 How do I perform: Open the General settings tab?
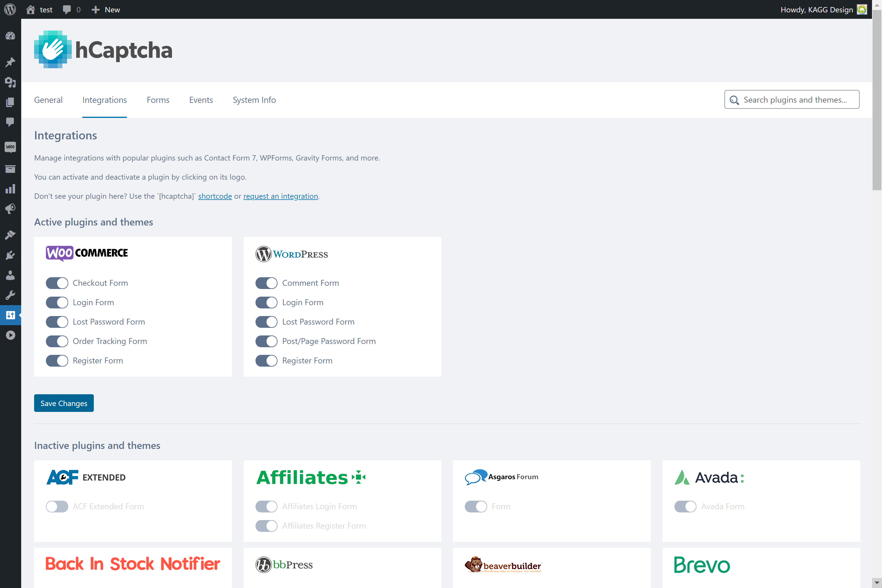[48, 100]
